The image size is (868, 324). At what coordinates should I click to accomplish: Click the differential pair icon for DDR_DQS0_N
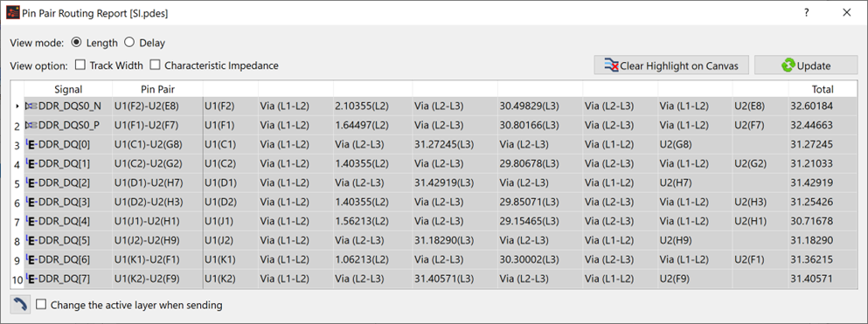pos(31,106)
